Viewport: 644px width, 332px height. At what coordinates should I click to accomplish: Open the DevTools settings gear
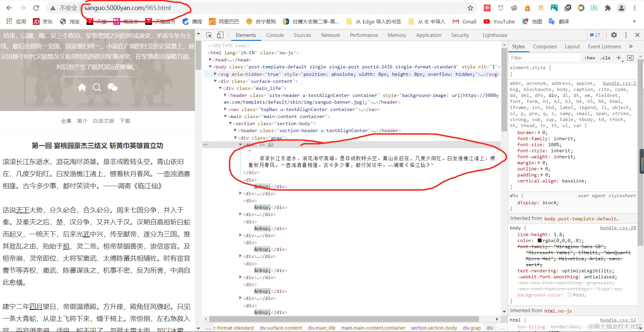(x=614, y=35)
